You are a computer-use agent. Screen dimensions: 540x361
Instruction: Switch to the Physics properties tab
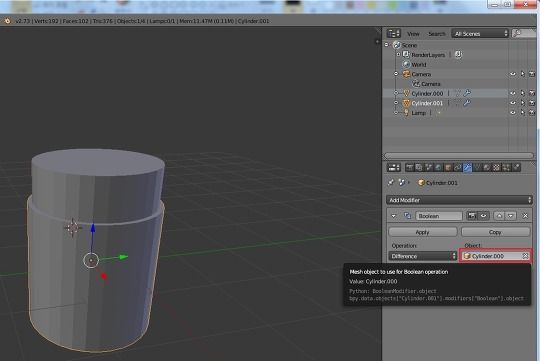point(516,167)
